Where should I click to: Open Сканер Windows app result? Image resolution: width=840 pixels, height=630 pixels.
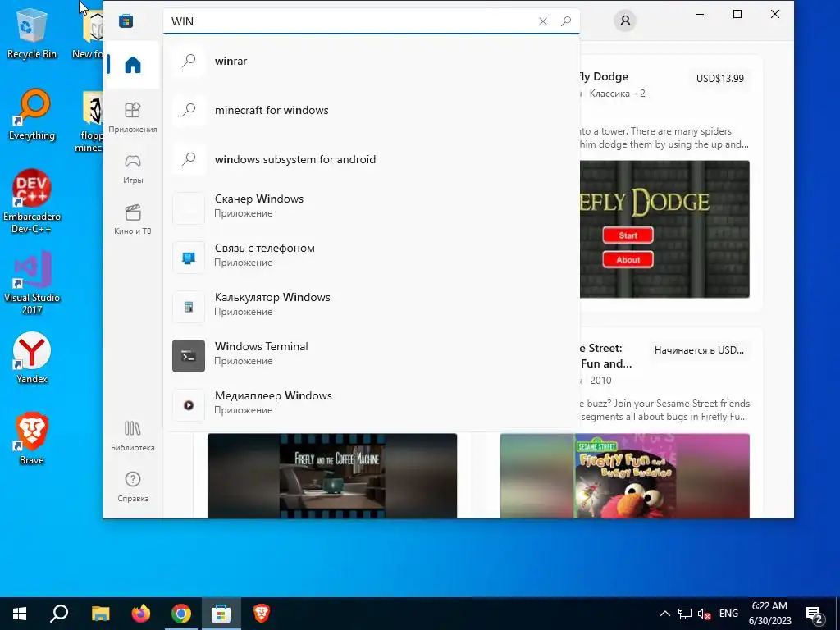click(x=372, y=208)
